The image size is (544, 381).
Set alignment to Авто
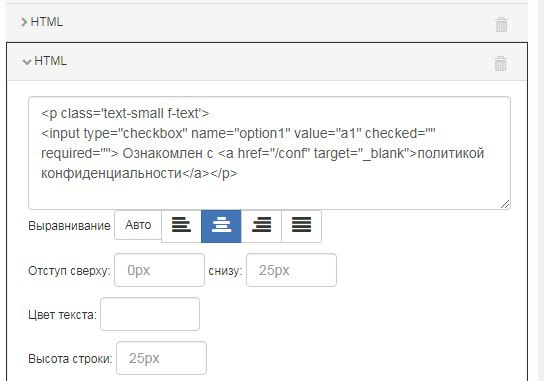click(x=138, y=225)
